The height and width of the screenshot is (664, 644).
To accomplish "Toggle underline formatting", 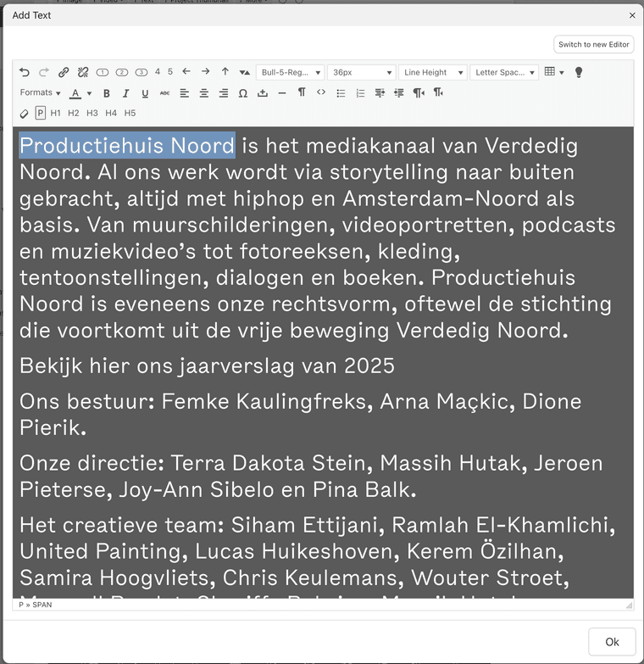I will pyautogui.click(x=145, y=93).
